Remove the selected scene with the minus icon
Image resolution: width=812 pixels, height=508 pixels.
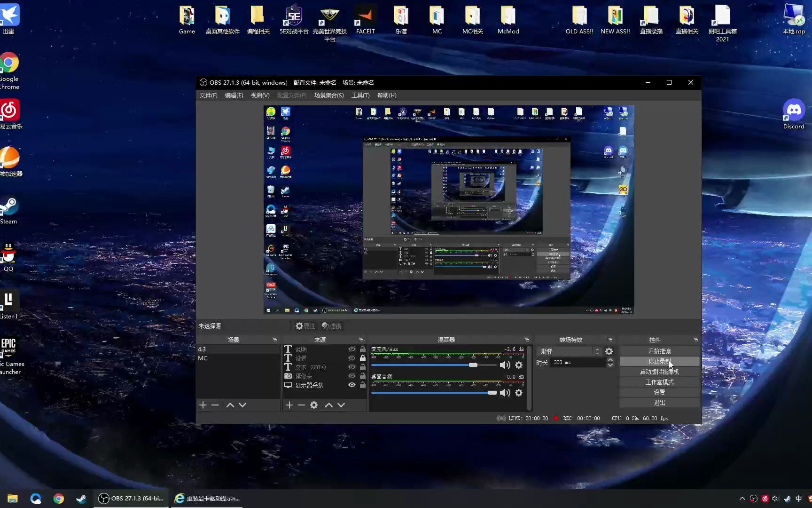(215, 405)
